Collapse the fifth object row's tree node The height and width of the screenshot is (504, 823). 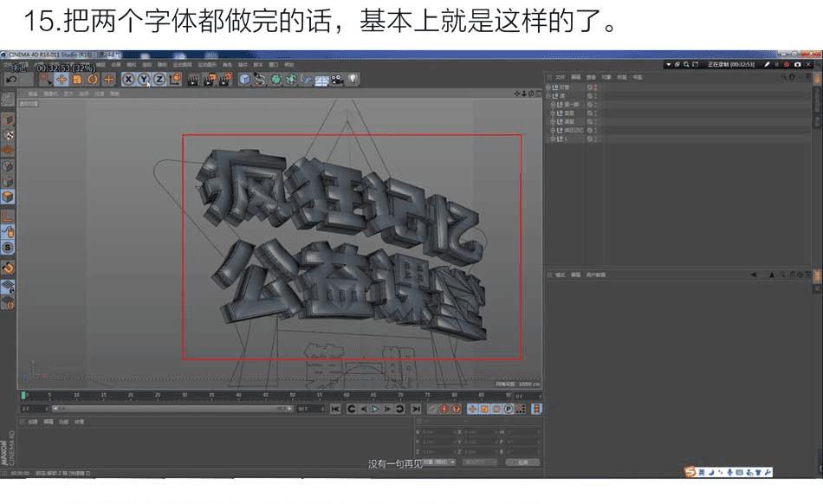pos(553,122)
